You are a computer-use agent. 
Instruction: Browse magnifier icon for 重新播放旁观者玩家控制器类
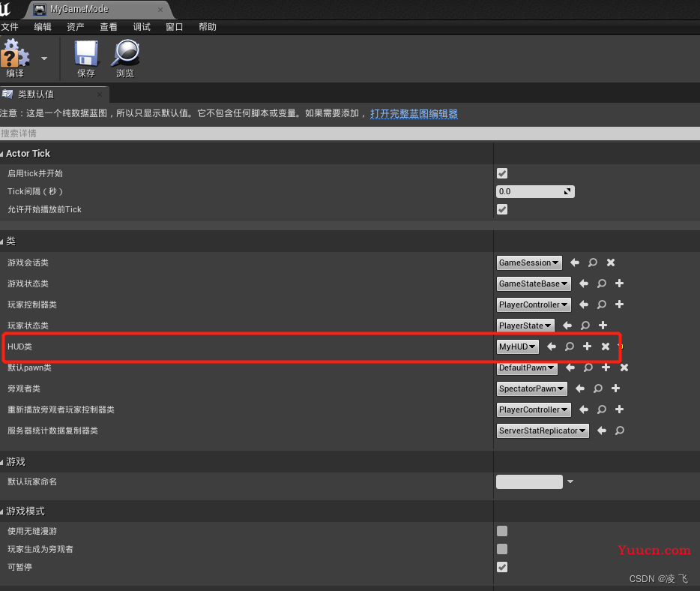(602, 409)
